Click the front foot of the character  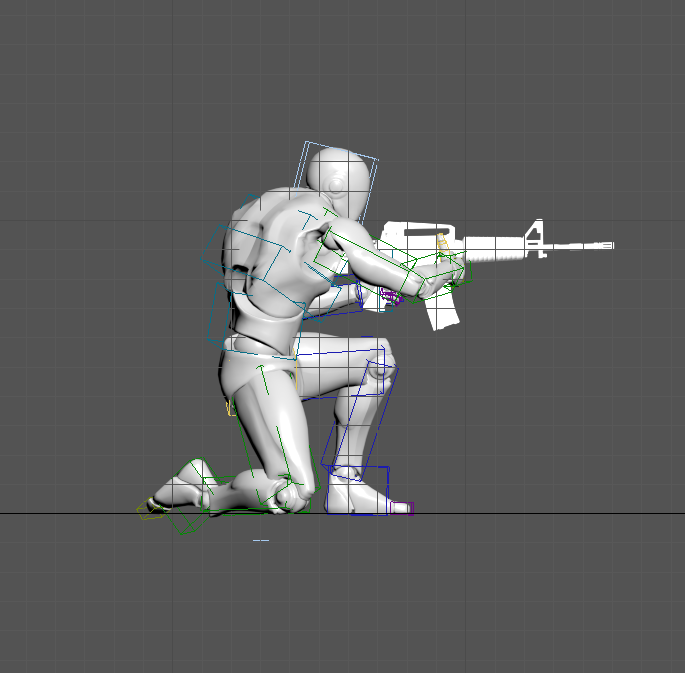point(357,494)
